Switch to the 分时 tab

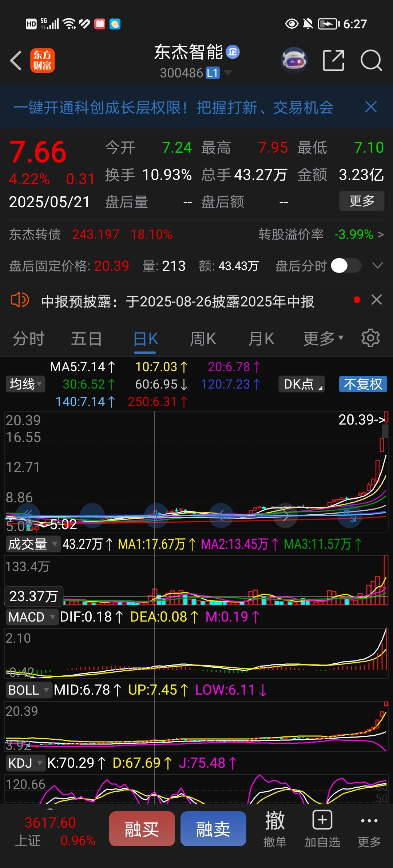click(x=29, y=339)
